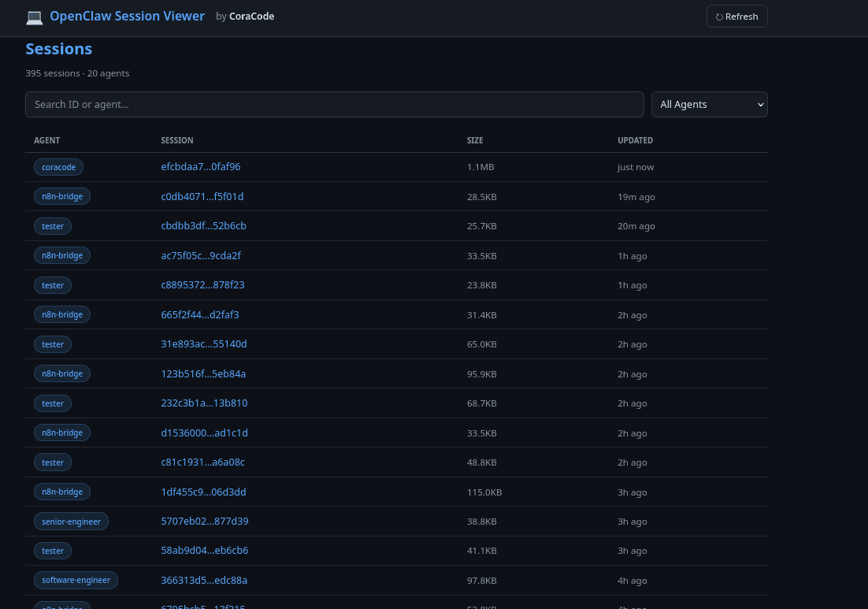868x609 pixels.
Task: Click n8n-bridge badge for session d1536000
Action: click(62, 433)
